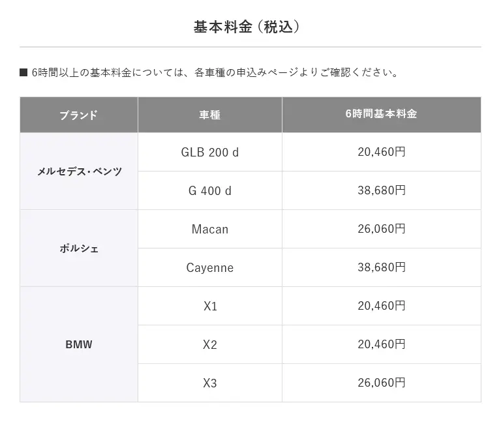Click the X2 model cell
The width and height of the screenshot is (501, 448).
[x=210, y=344]
